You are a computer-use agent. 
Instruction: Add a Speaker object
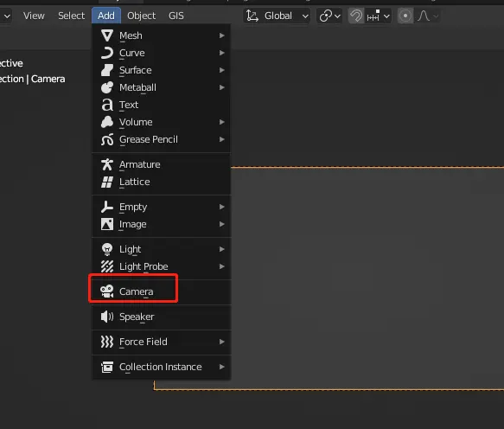point(162,317)
